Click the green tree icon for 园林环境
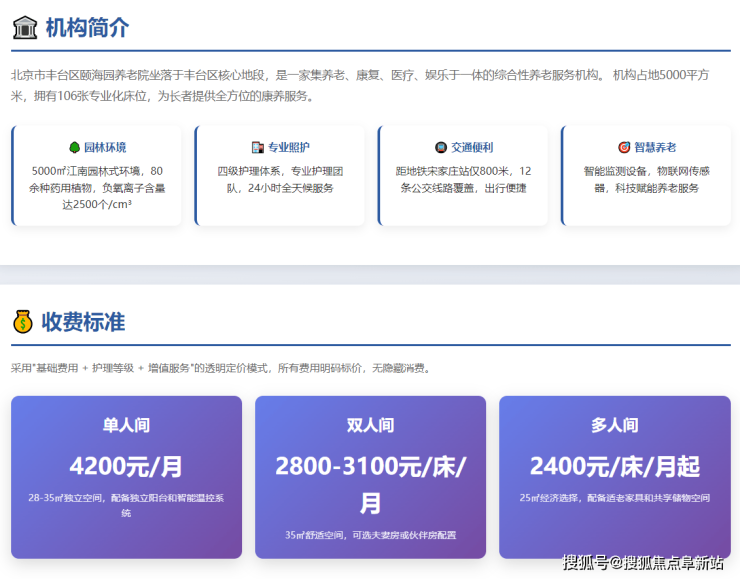Image resolution: width=740 pixels, height=579 pixels. pos(75,147)
